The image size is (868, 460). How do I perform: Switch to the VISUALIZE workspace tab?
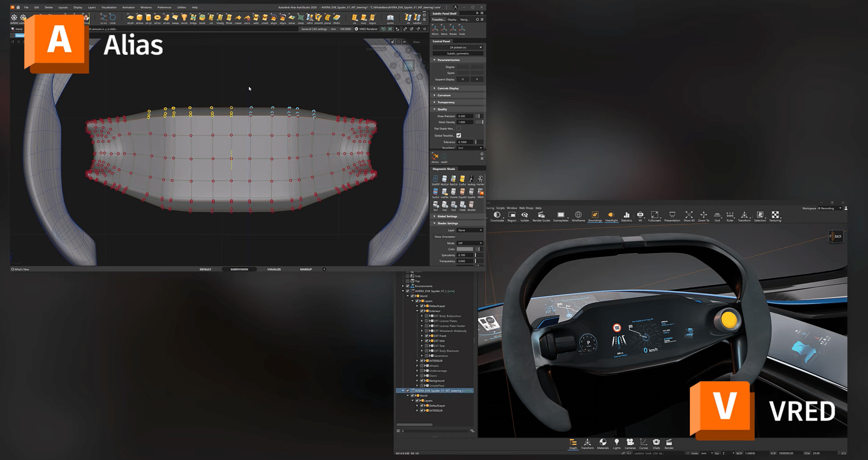(x=274, y=269)
